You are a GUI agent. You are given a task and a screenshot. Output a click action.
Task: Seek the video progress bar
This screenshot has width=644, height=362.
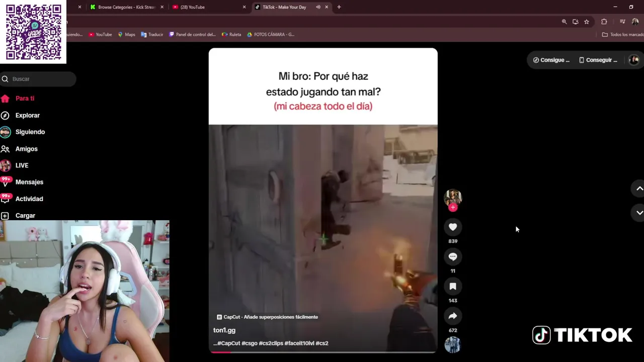[x=323, y=352]
